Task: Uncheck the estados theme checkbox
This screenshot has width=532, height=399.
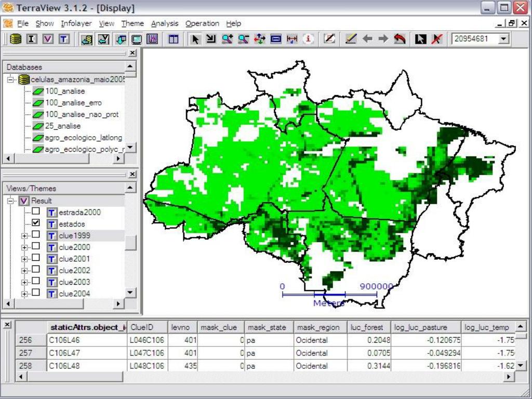Action: pos(36,223)
